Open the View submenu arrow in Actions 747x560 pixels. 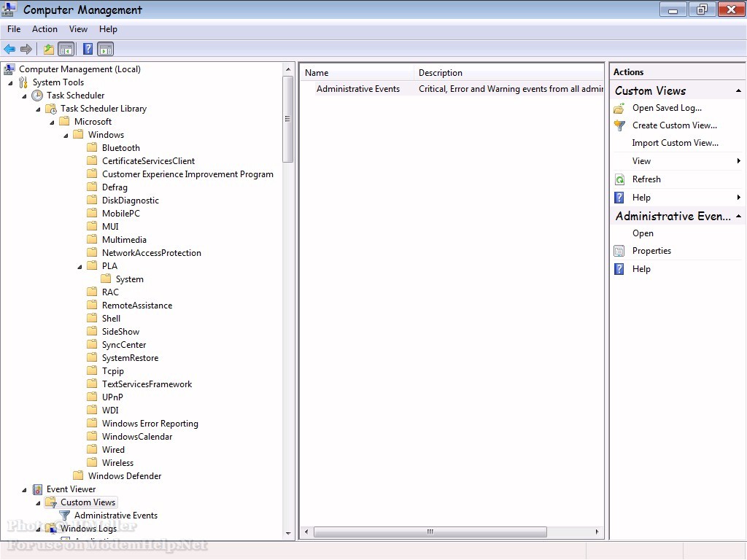coord(738,161)
